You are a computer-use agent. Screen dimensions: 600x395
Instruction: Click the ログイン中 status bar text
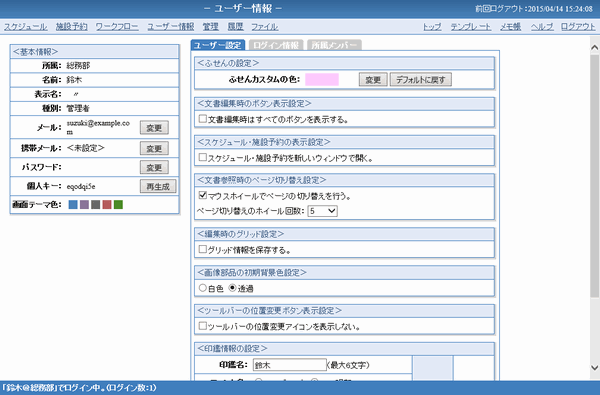[79, 388]
